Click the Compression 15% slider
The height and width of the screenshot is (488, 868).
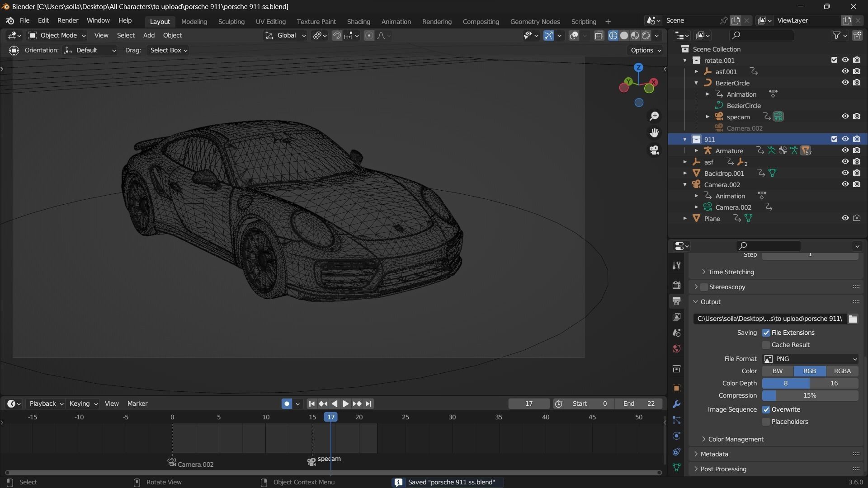810,396
